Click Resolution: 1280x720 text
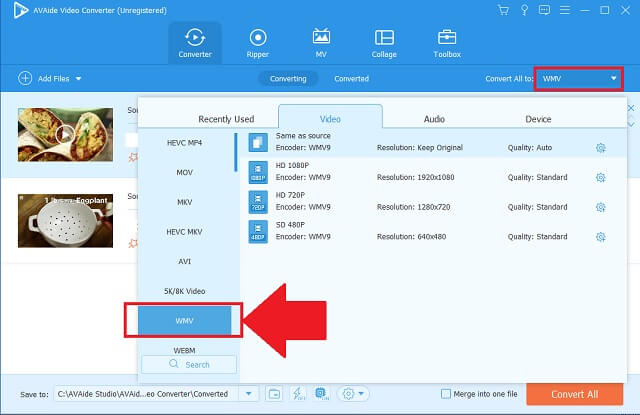640x415 pixels. pyautogui.click(x=413, y=207)
